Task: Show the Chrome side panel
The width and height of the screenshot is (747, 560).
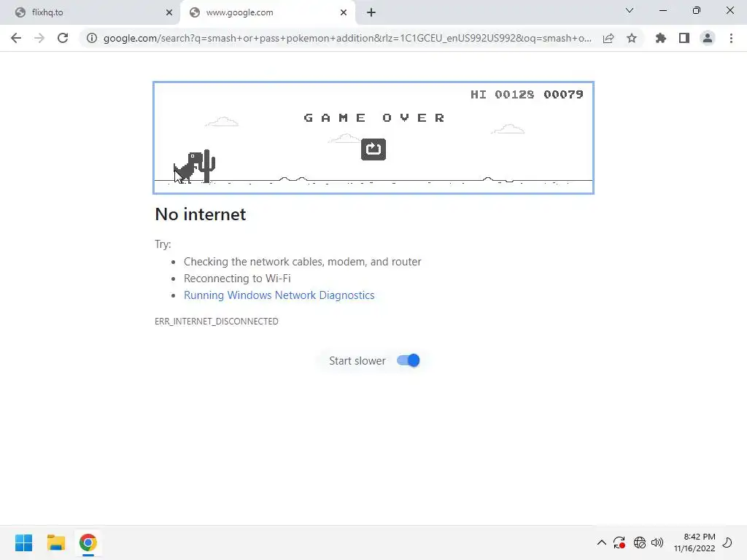Action: [x=684, y=38]
